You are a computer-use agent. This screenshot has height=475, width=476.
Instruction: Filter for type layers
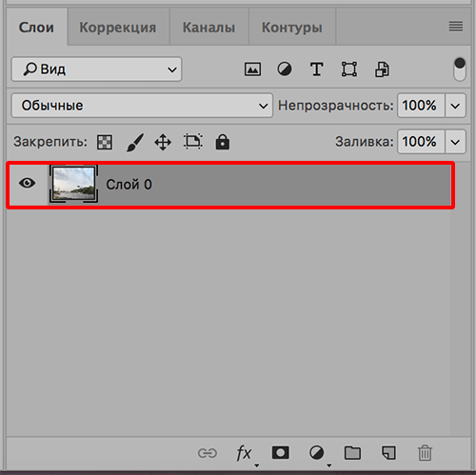tap(316, 69)
